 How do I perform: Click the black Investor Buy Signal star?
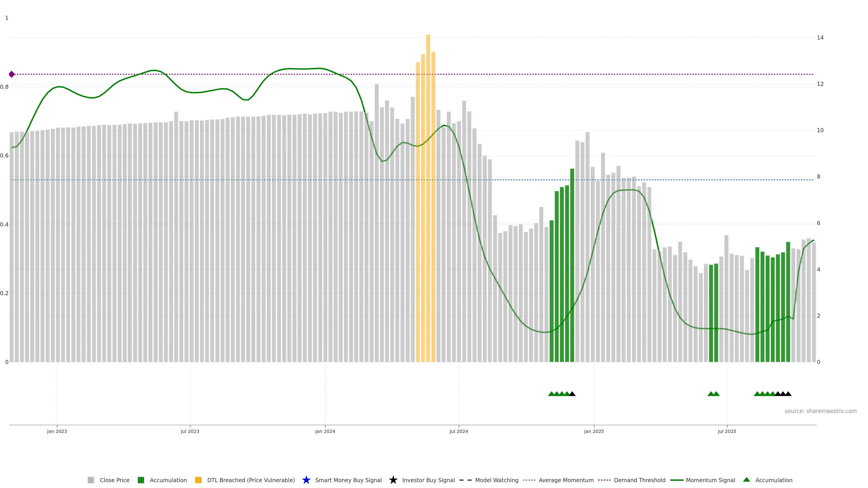click(393, 480)
